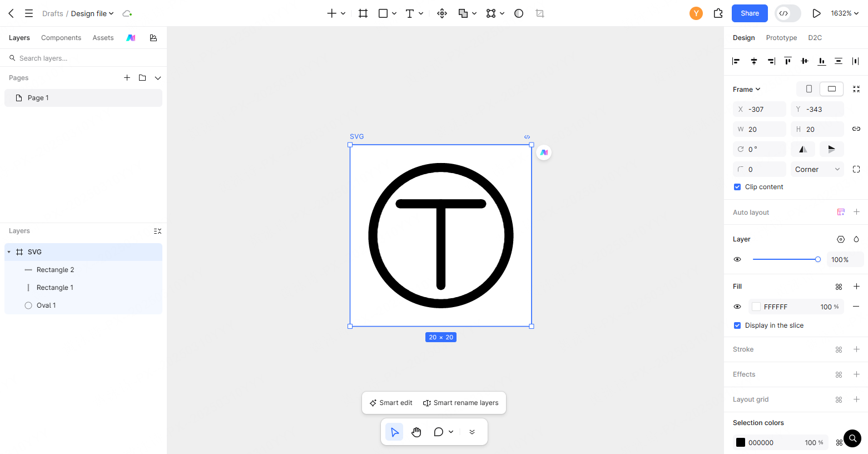This screenshot has height=454, width=868.
Task: Select the Rectangle shape tool
Action: pos(383,13)
